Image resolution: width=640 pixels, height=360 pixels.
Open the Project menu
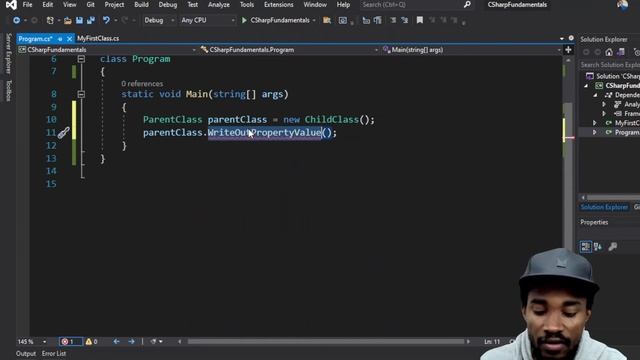[x=114, y=4]
